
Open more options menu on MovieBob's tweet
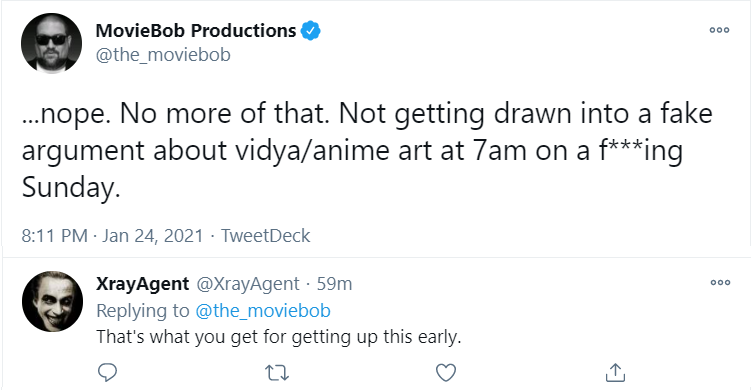coord(719,30)
